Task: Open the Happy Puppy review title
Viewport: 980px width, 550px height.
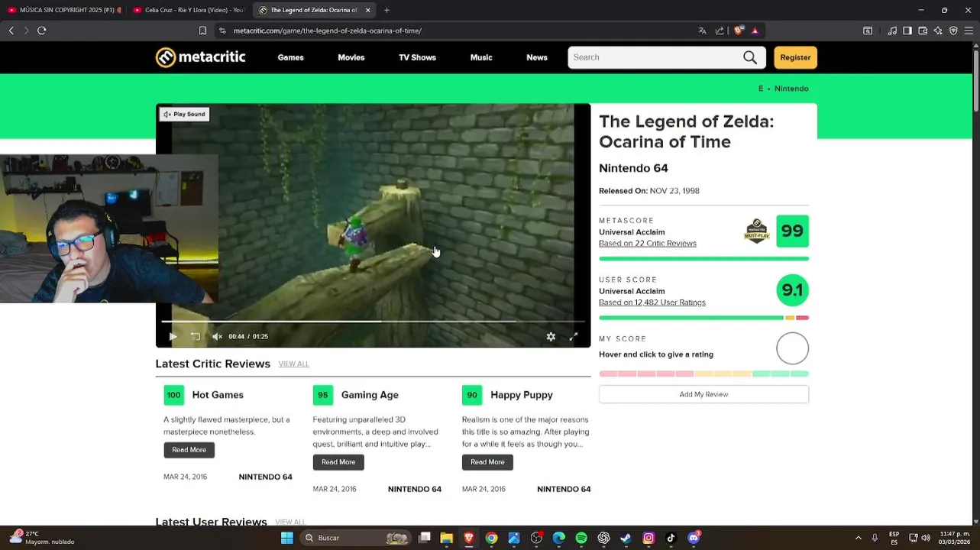Action: point(522,395)
